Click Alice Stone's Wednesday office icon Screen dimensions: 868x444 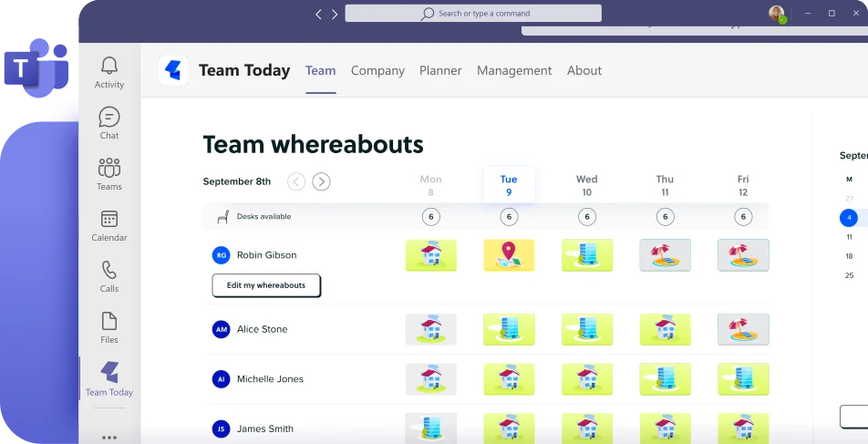point(587,329)
